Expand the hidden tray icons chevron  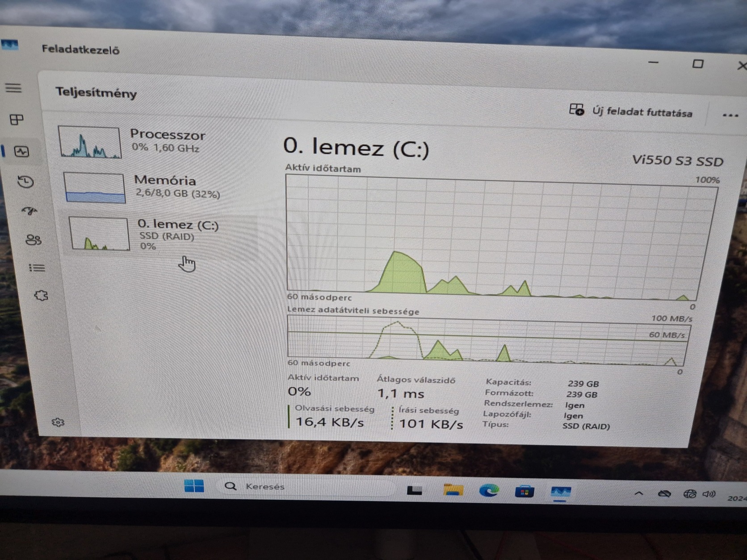click(x=639, y=493)
